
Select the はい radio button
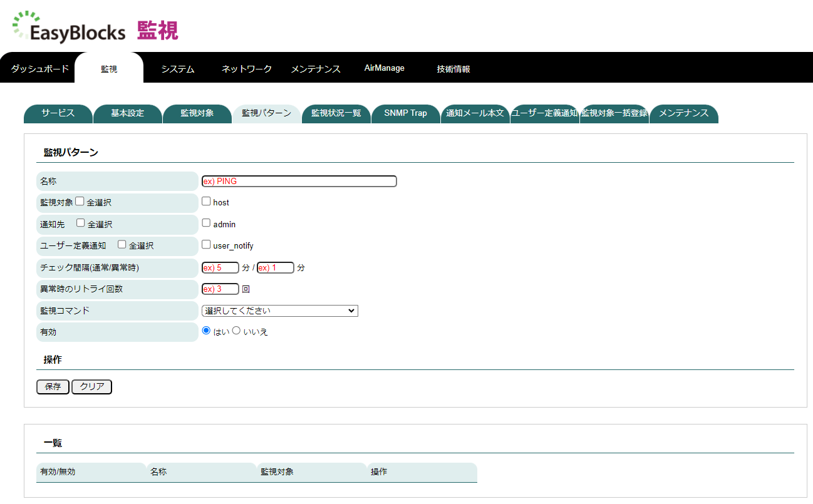(206, 331)
